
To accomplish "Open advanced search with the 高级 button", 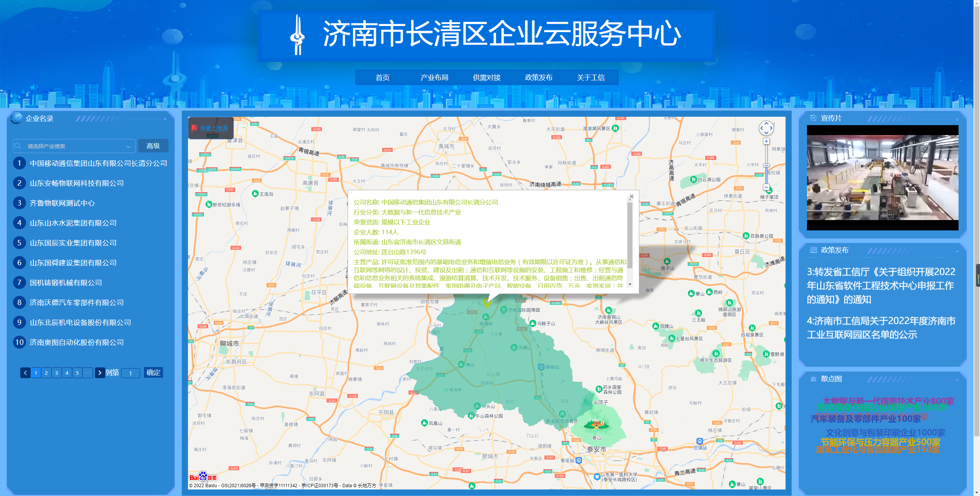I will (x=153, y=146).
